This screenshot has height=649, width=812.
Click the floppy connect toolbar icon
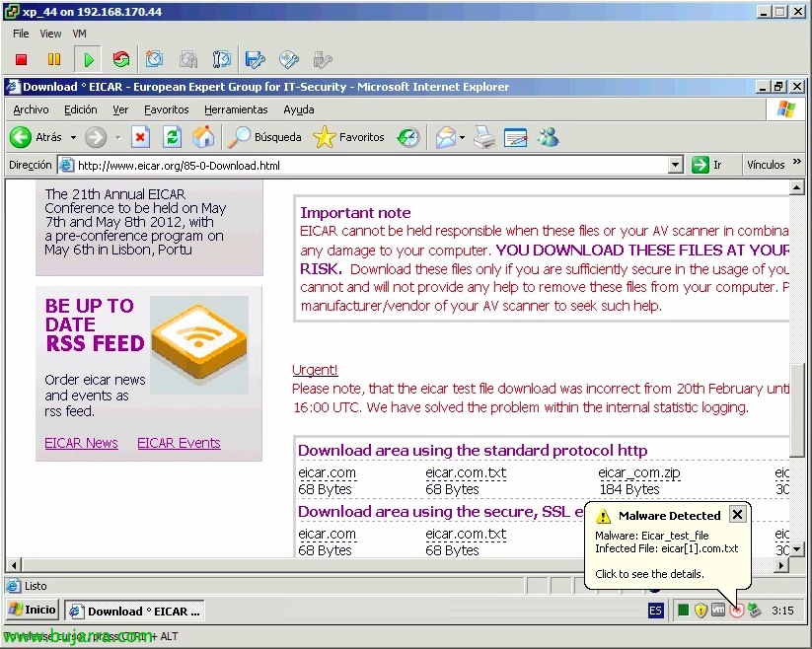click(256, 59)
